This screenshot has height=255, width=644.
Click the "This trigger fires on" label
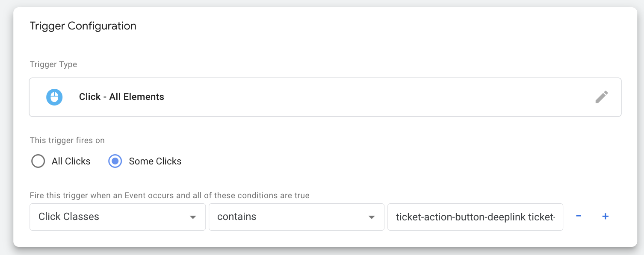pos(67,140)
